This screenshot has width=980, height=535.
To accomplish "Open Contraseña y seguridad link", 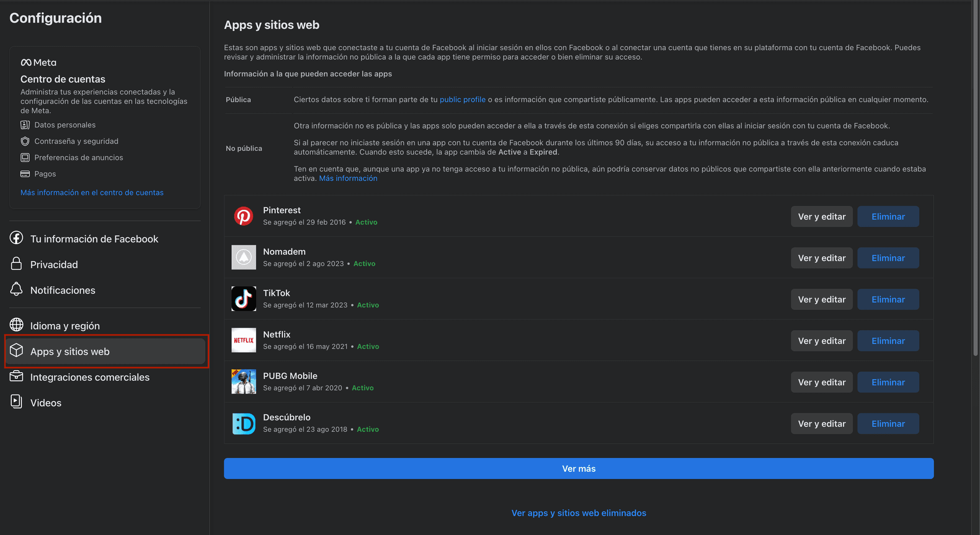I will pos(76,141).
